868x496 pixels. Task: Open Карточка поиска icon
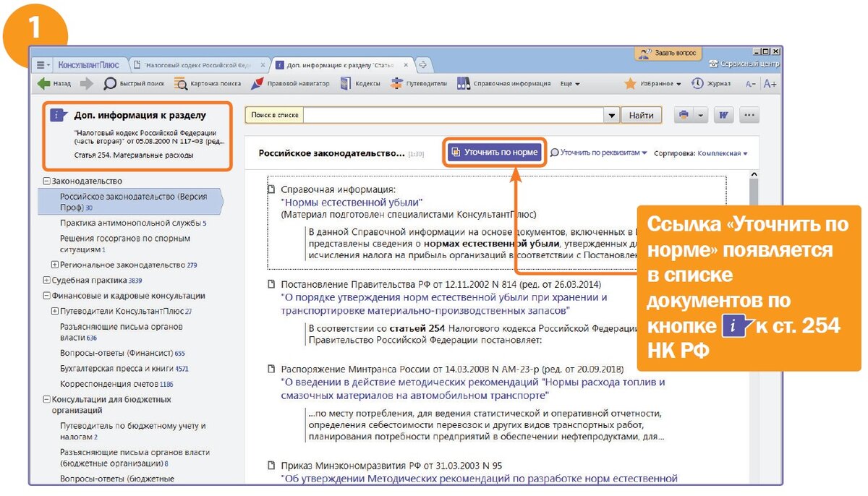181,84
